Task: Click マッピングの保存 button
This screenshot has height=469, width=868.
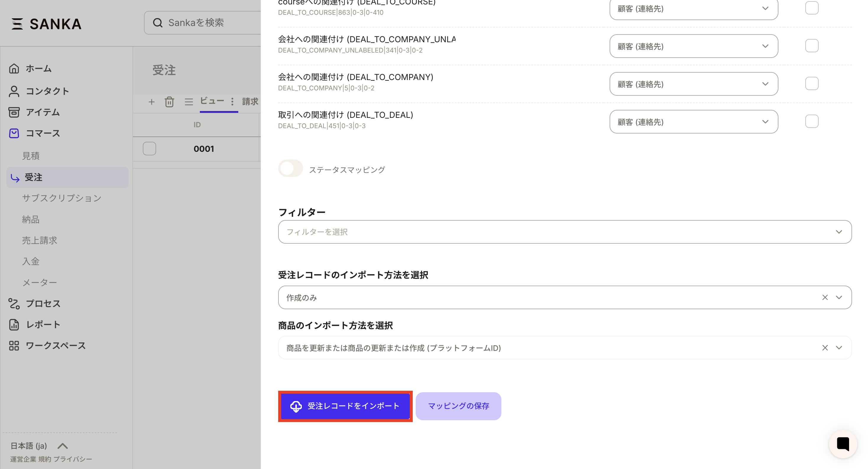Action: click(458, 406)
